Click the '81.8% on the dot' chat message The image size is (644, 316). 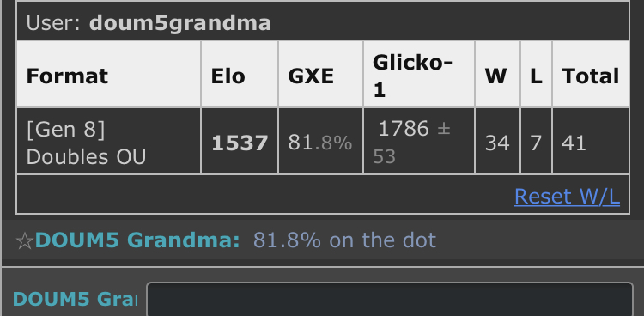point(344,240)
